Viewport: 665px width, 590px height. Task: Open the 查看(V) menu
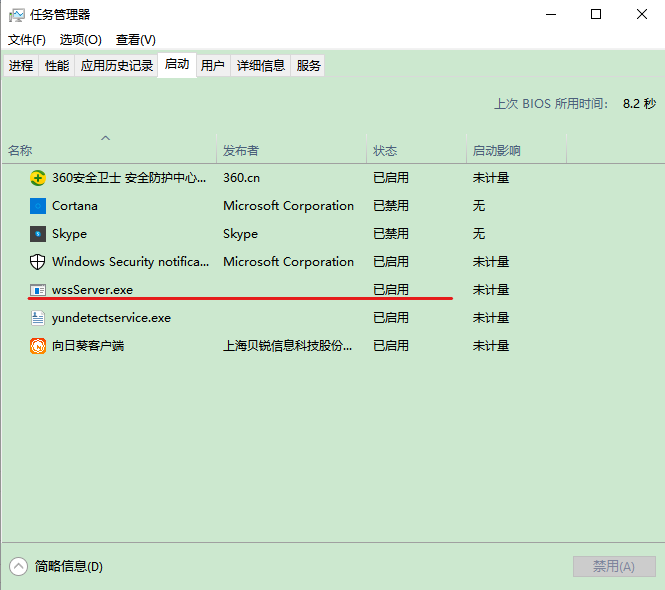point(136,40)
